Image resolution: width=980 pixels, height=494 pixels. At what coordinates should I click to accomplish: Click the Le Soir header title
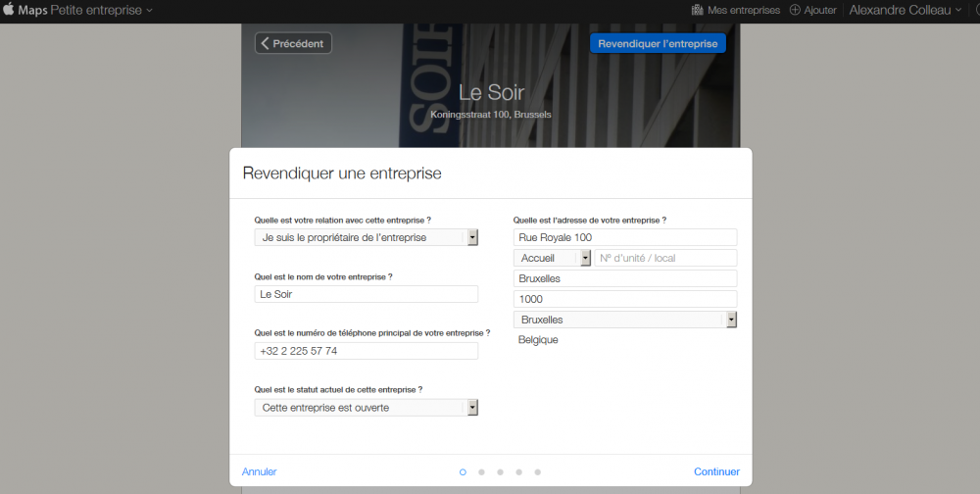(x=491, y=92)
